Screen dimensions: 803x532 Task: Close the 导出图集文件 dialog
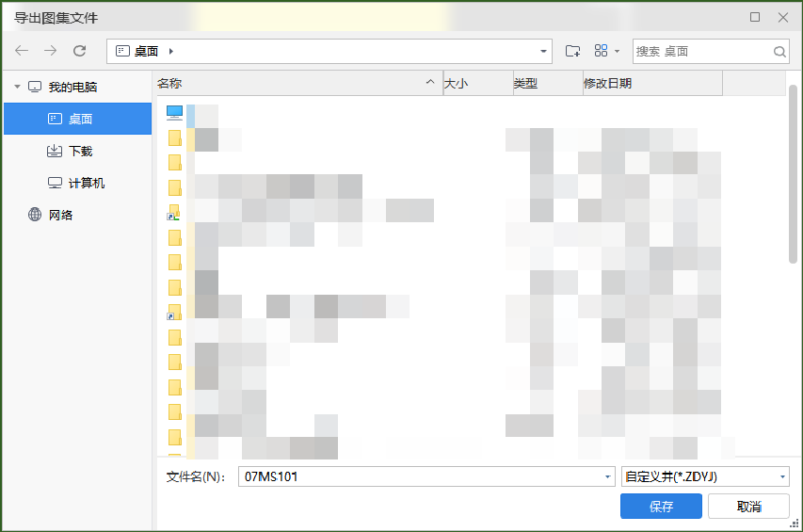(x=783, y=17)
